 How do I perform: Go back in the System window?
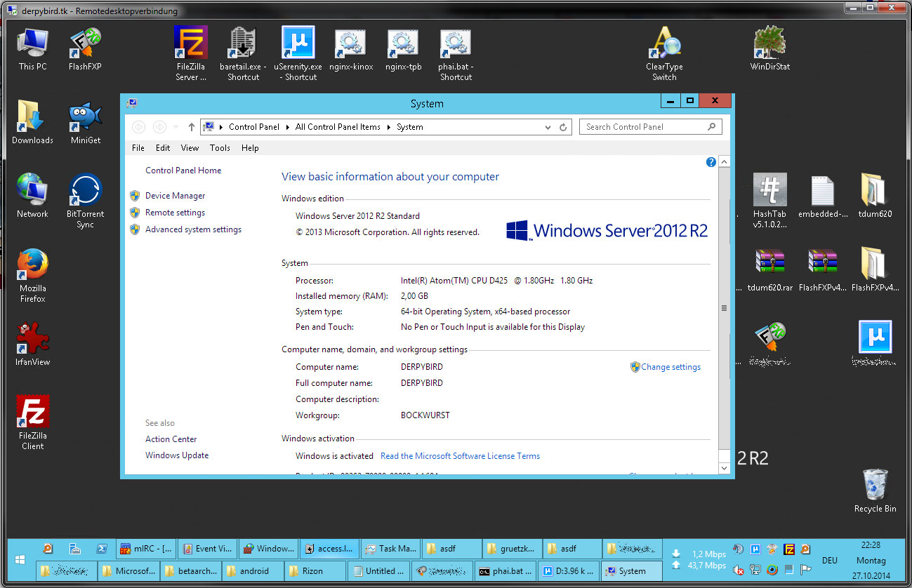[139, 127]
